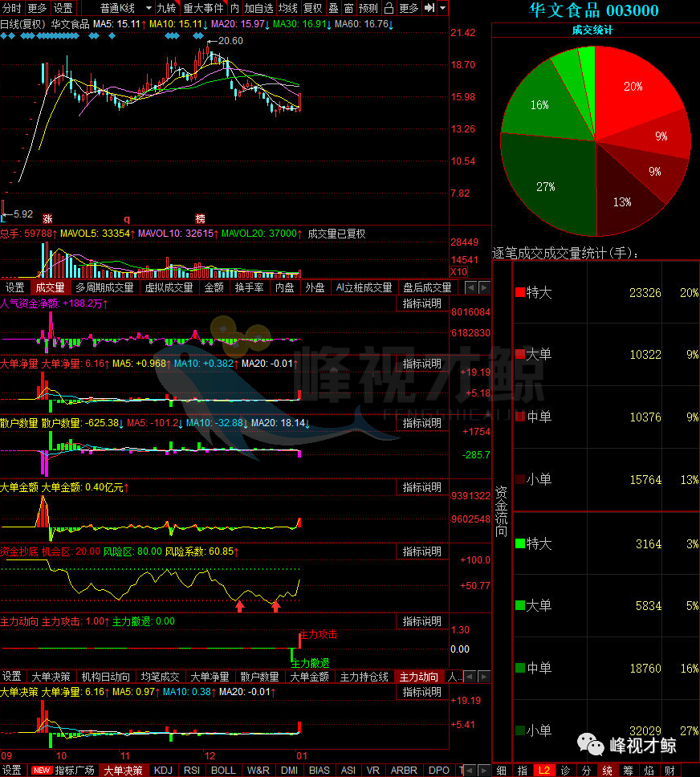The width and height of the screenshot is (700, 777).
Task: Open the first 更多 menu beside 分时
Action: (x=37, y=8)
